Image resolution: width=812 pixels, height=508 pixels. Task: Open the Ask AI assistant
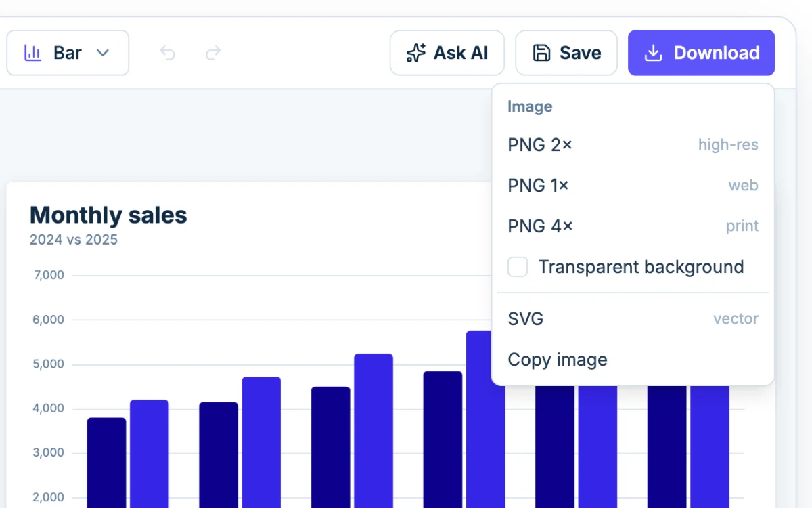[x=447, y=53]
